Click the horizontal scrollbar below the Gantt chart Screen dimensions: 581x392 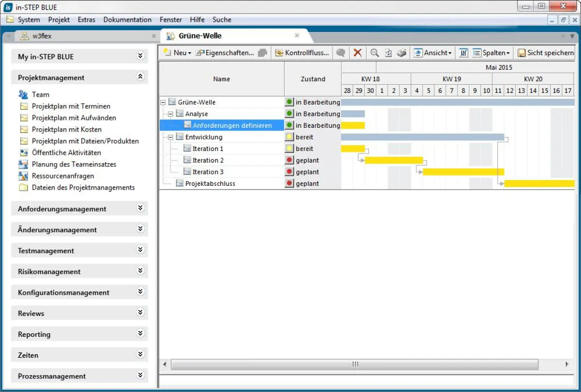coord(355,364)
